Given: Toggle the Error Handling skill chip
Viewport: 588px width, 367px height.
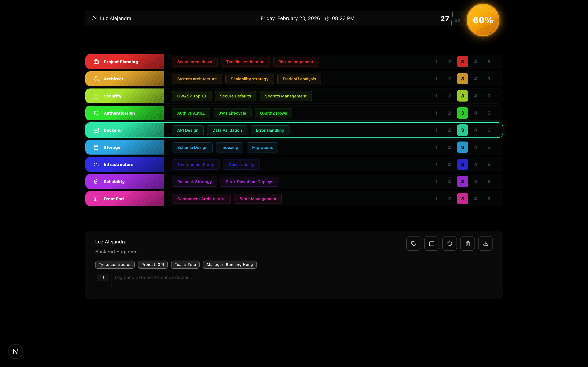Looking at the screenshot, I should (270, 130).
